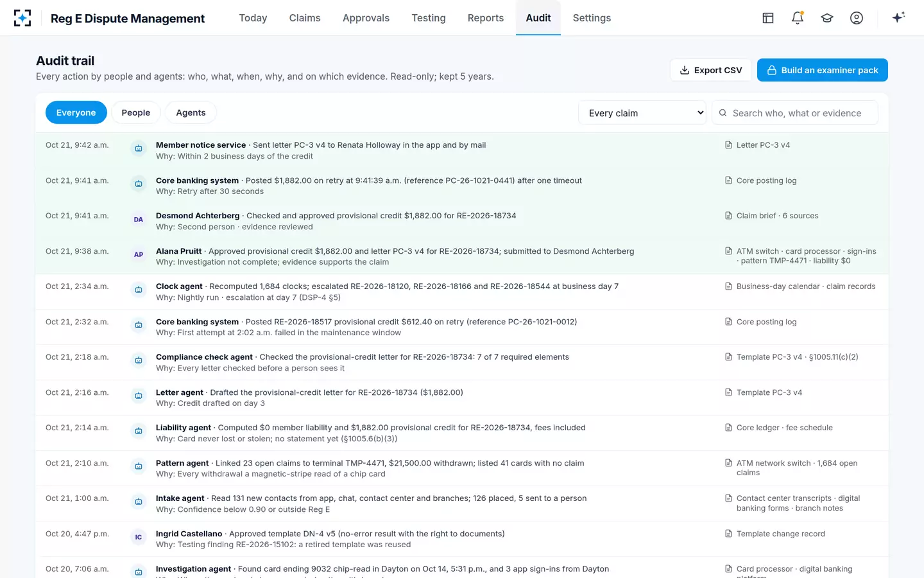This screenshot has width=924, height=578.
Task: Go to the Settings tab
Action: pos(592,18)
